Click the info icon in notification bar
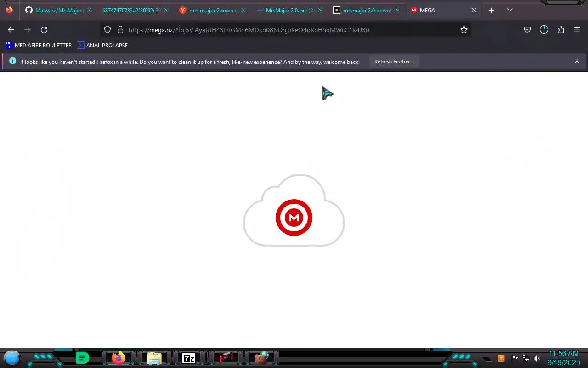Screen dimensions: 588x368 pos(12,61)
